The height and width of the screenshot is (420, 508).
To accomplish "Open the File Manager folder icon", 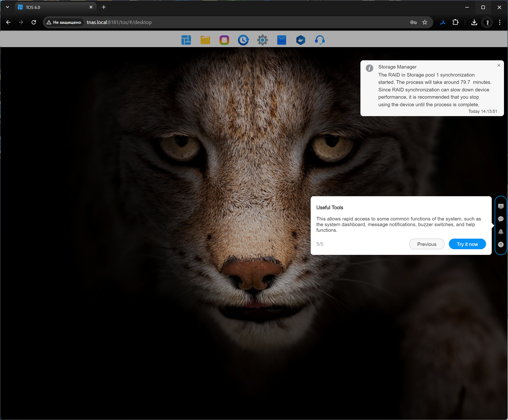I will tap(205, 40).
